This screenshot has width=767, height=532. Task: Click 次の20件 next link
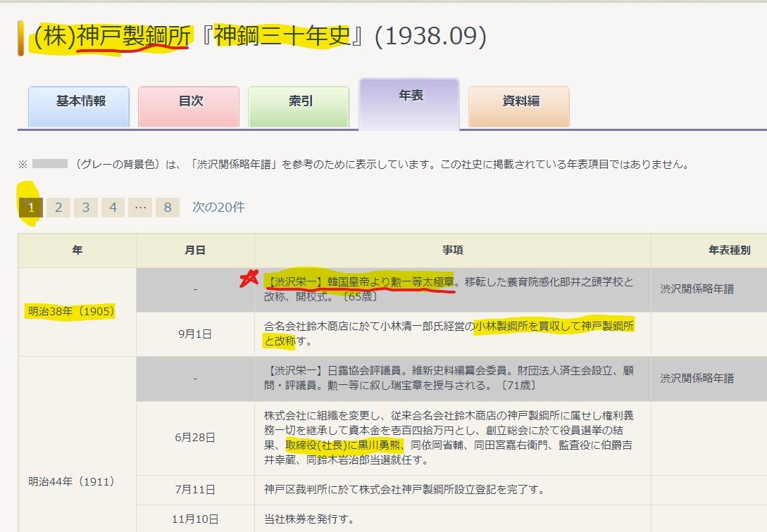coord(218,207)
